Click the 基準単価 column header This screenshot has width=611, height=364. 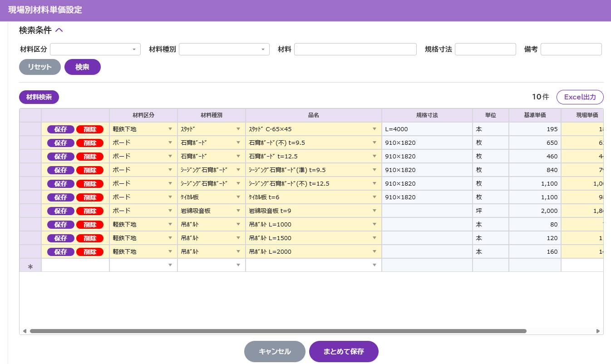[535, 115]
